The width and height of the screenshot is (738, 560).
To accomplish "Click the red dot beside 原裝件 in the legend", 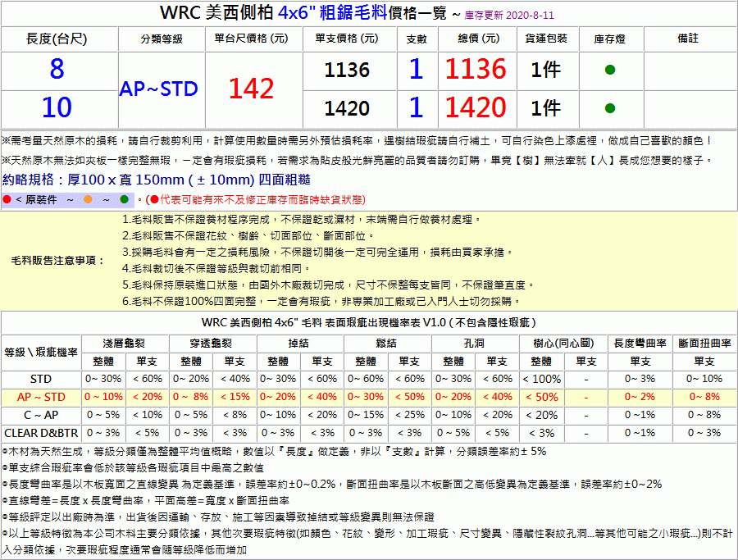I will coord(7,199).
